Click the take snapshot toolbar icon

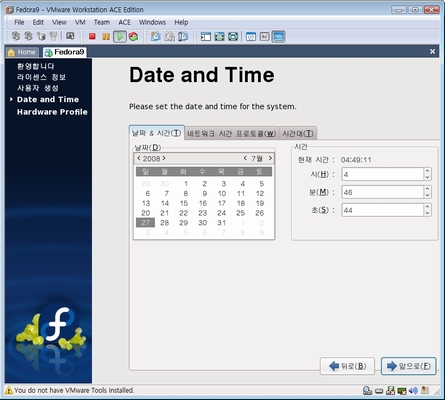(156, 36)
